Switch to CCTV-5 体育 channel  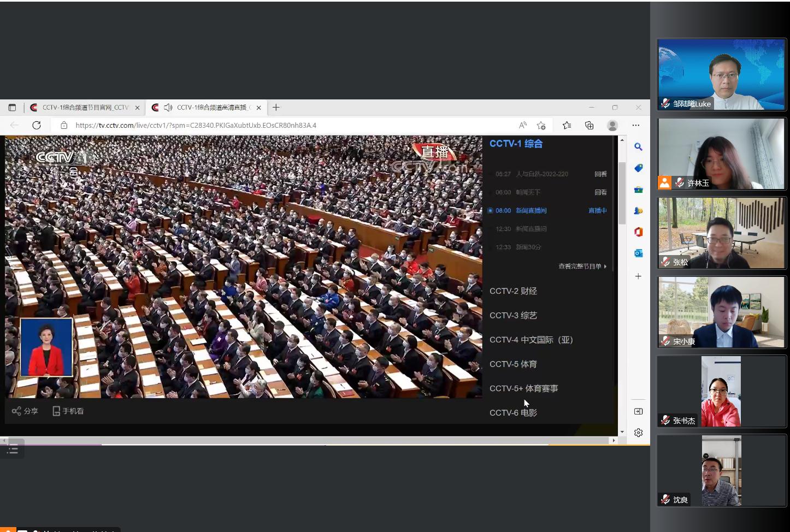(513, 364)
